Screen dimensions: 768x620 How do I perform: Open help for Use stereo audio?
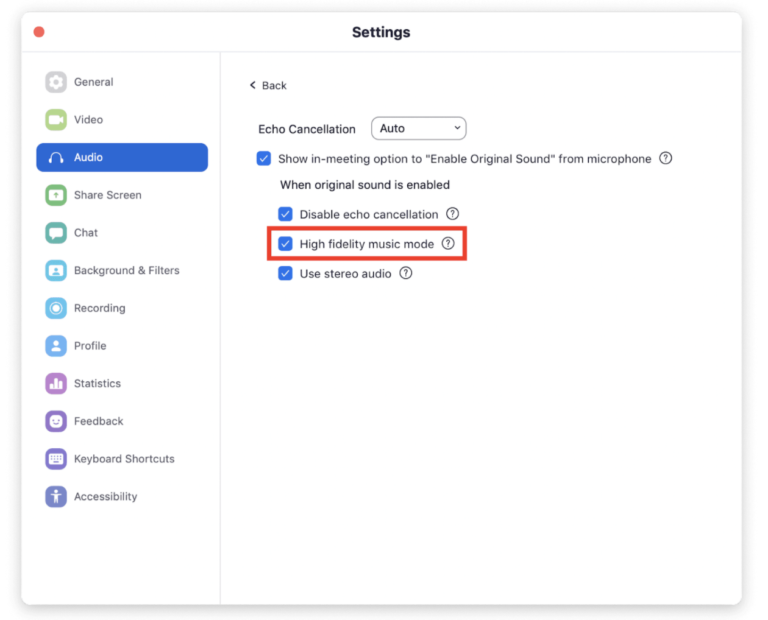[x=405, y=273]
